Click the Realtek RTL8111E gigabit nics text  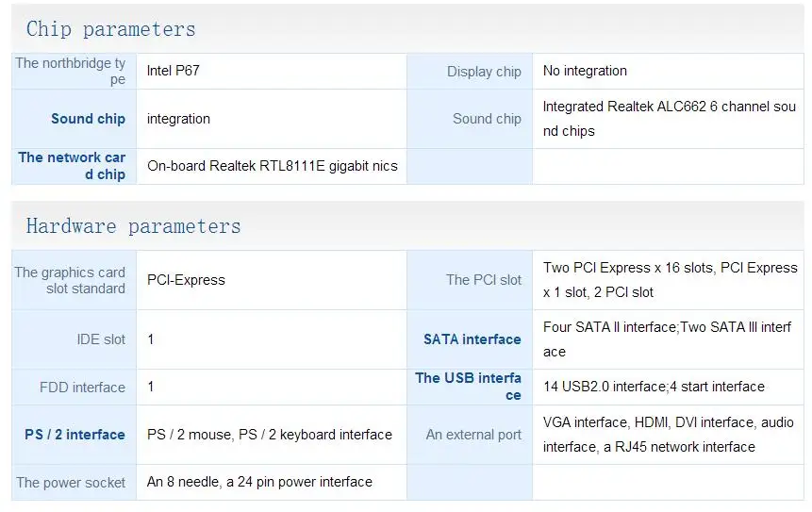[273, 166]
